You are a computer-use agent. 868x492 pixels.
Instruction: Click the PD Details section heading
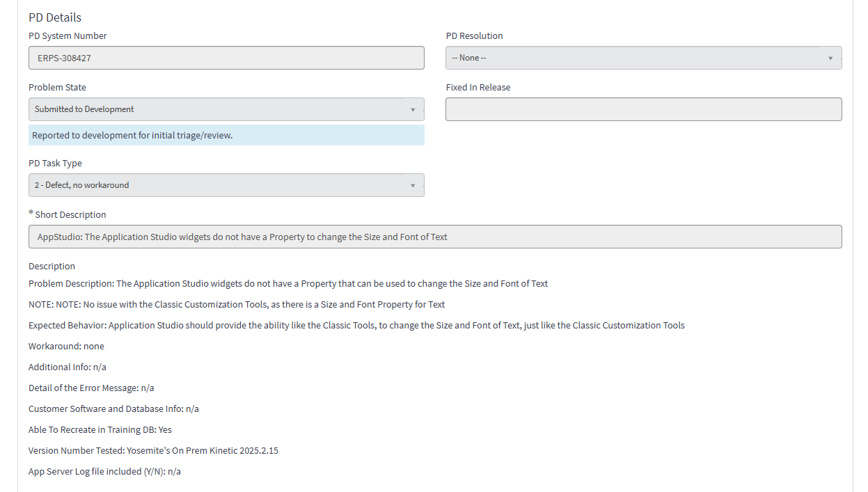click(x=55, y=17)
